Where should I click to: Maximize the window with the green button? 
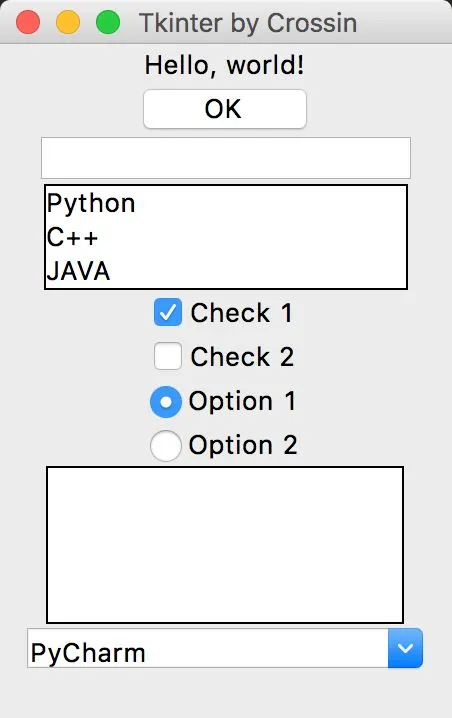pos(108,22)
